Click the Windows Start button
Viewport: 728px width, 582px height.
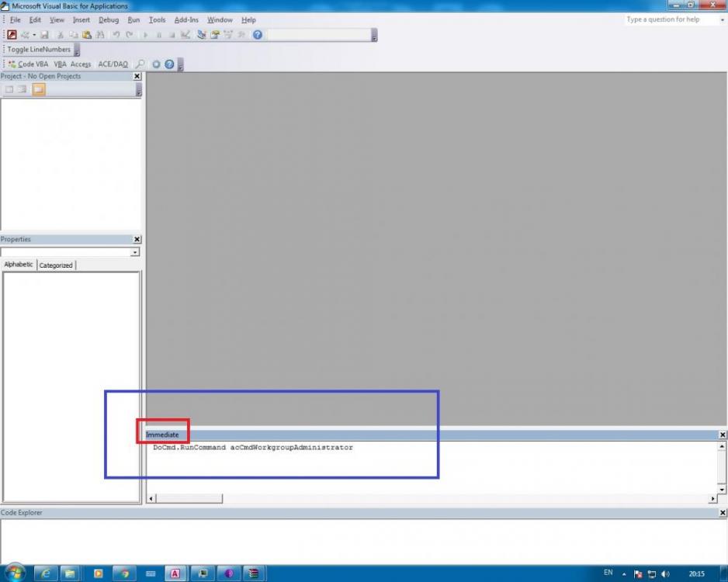click(15, 573)
